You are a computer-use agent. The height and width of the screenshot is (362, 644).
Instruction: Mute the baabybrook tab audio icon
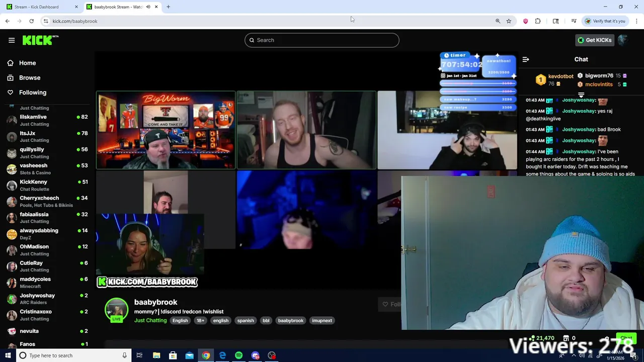click(148, 7)
